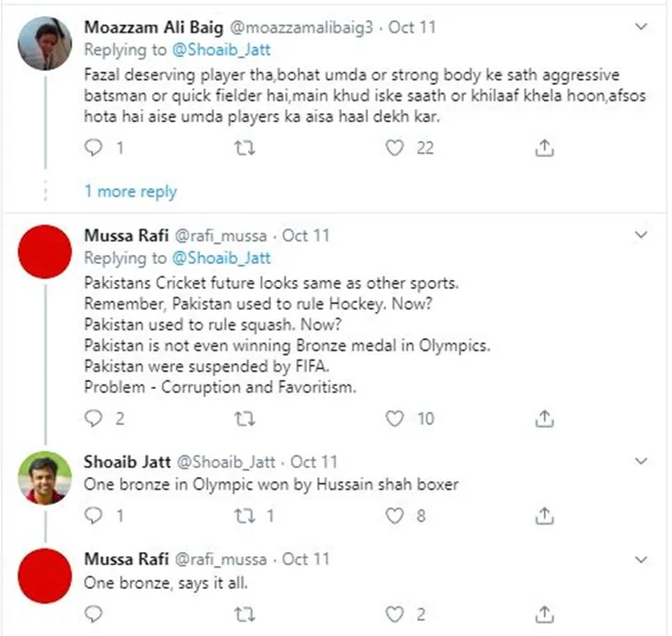The width and height of the screenshot is (672, 636).
Task: Like Mussa Rafi's tweet with 10 likes
Action: (395, 419)
